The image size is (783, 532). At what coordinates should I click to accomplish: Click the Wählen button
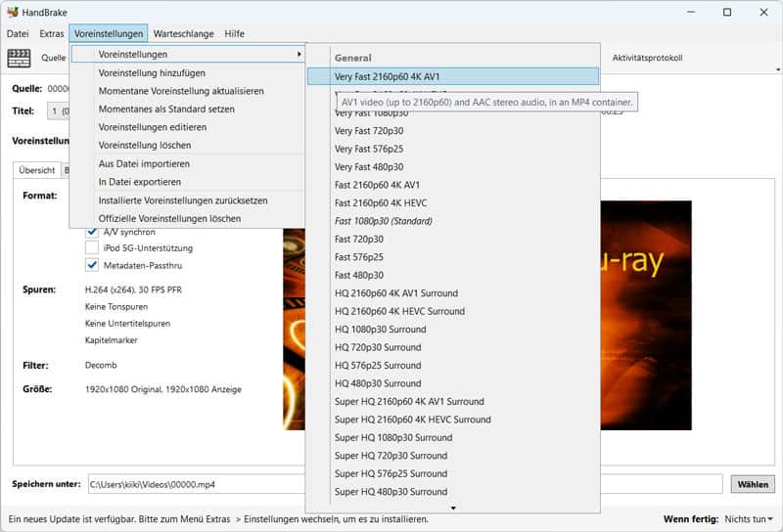[x=753, y=484]
